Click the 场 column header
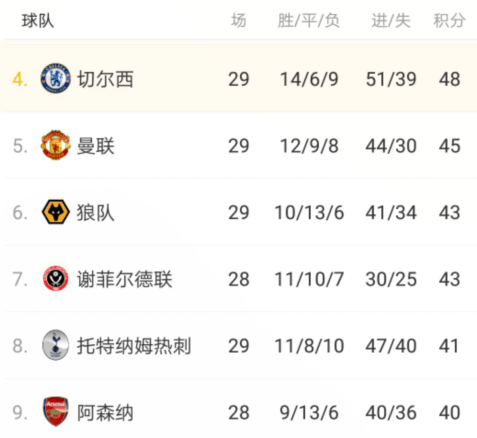The width and height of the screenshot is (477, 438). (x=239, y=21)
